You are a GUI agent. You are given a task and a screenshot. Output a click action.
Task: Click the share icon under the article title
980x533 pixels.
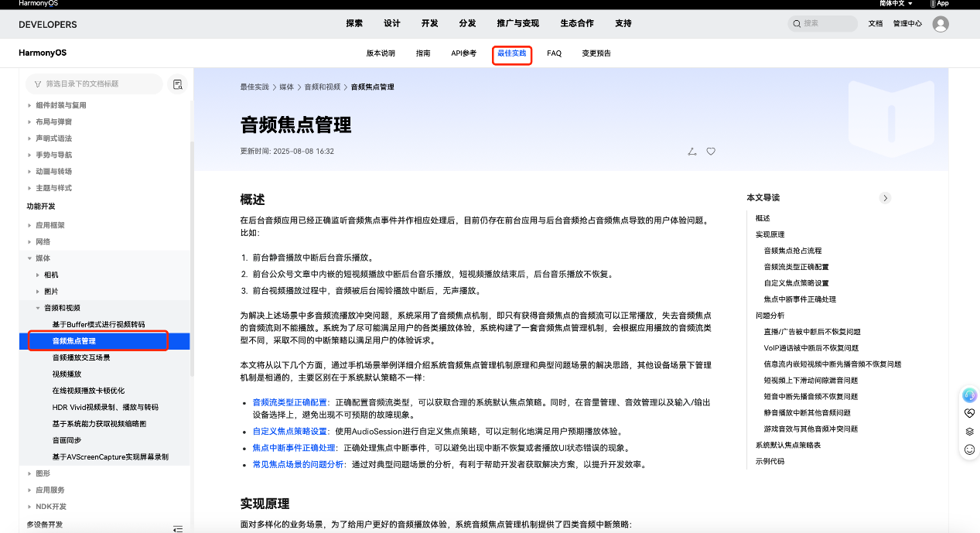tap(692, 152)
